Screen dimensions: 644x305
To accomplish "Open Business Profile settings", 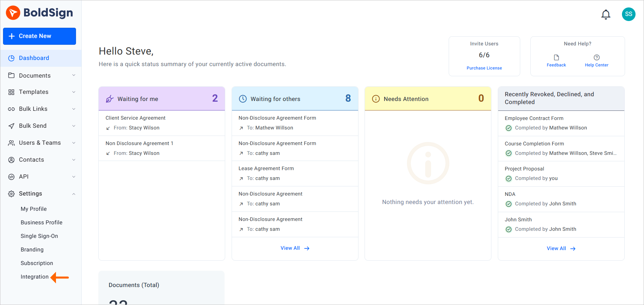I will point(41,222).
